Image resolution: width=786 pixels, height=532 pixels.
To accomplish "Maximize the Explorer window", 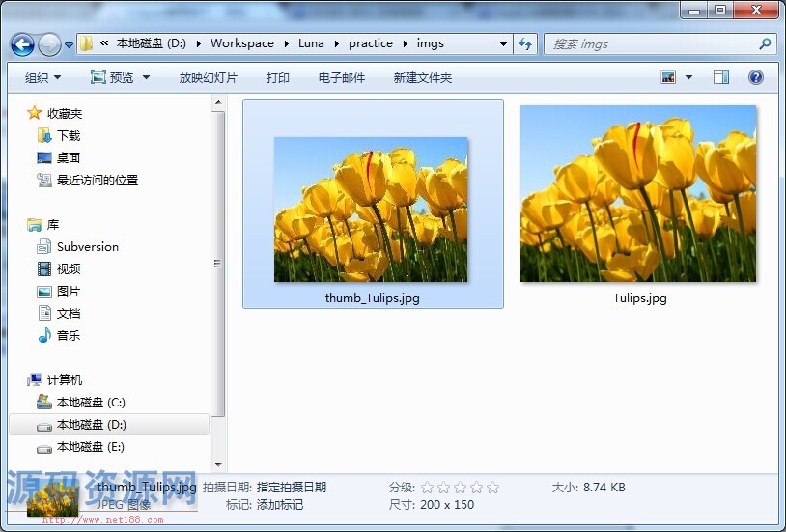I will [x=719, y=10].
